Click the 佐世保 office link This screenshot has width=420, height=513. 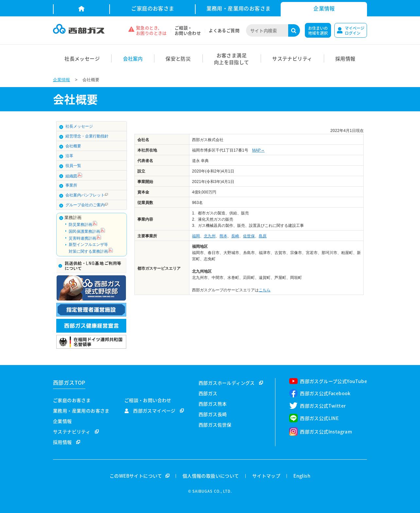tap(249, 236)
